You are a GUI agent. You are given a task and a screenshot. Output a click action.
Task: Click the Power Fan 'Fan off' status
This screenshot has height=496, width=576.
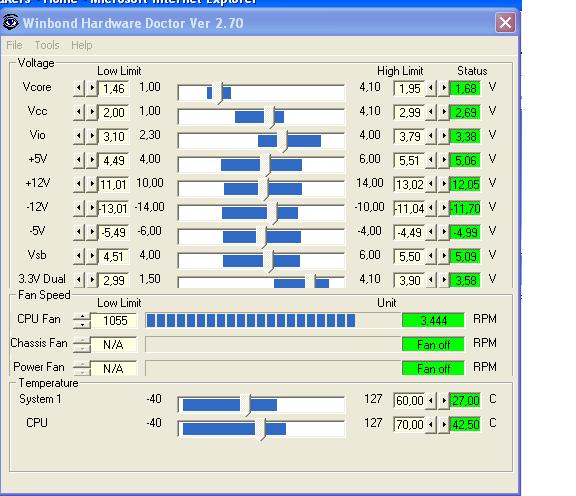tap(433, 368)
